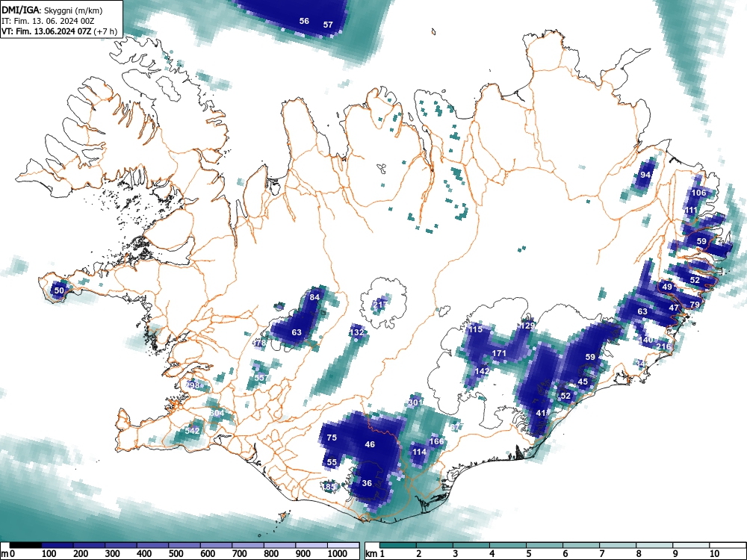The height and width of the screenshot is (560, 747).
Task: Click the value 50 on Snæfellsnes peninsula tip
Action: tap(59, 290)
